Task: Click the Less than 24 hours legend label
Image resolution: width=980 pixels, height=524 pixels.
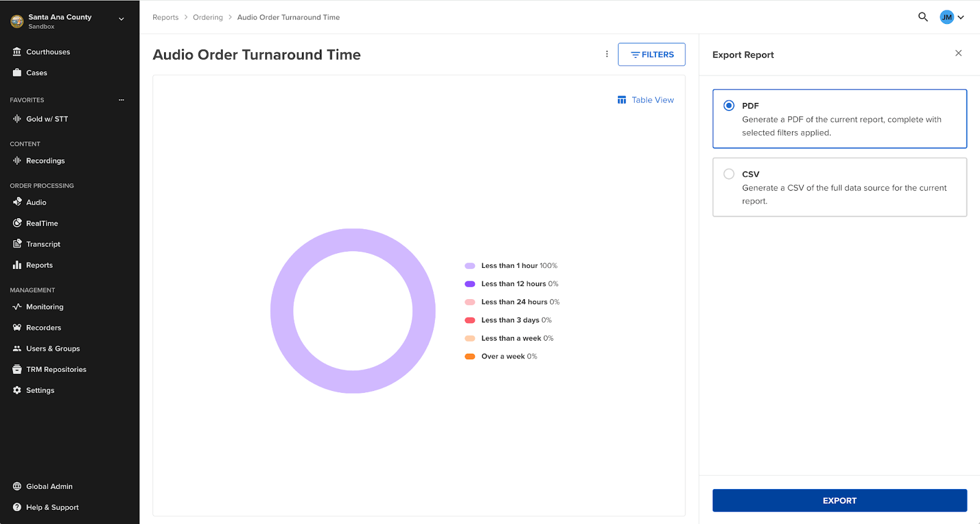Action: (x=521, y=302)
